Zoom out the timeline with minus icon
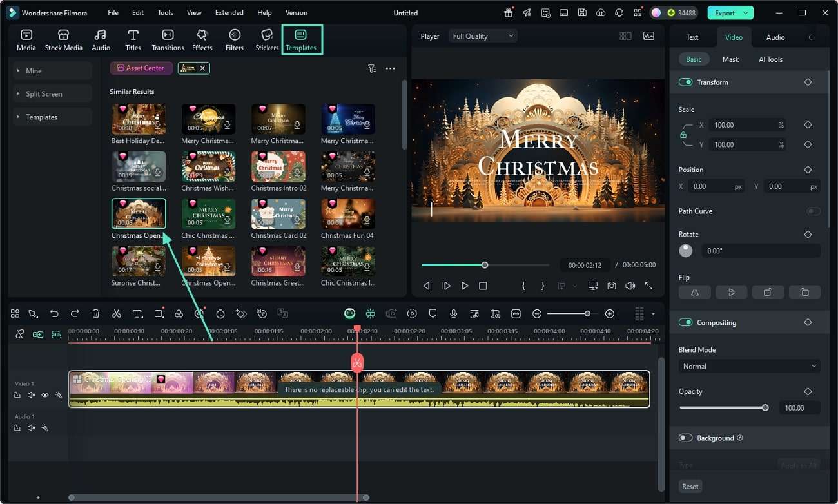838x504 pixels. (537, 313)
